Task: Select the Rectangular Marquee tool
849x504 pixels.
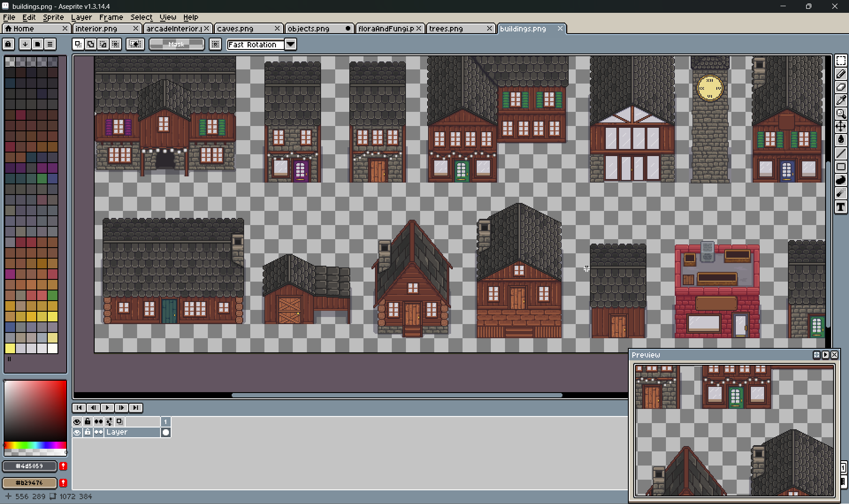Action: point(841,61)
